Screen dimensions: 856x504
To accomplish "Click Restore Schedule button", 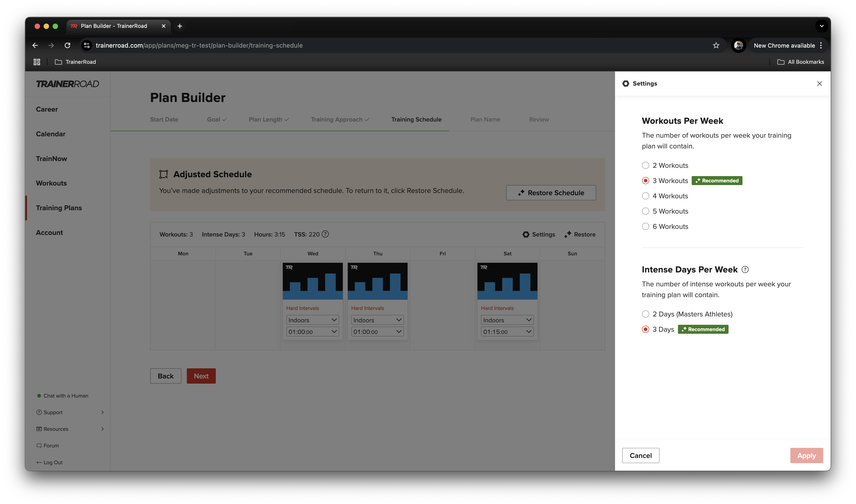I will (x=551, y=192).
